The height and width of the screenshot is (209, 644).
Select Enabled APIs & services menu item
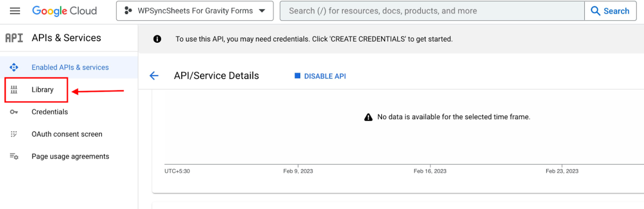point(69,67)
